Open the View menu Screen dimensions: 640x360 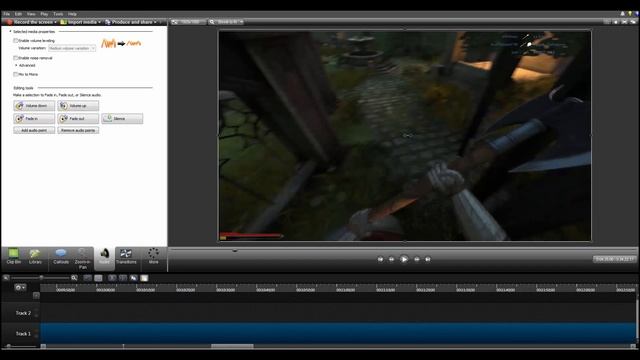point(31,14)
